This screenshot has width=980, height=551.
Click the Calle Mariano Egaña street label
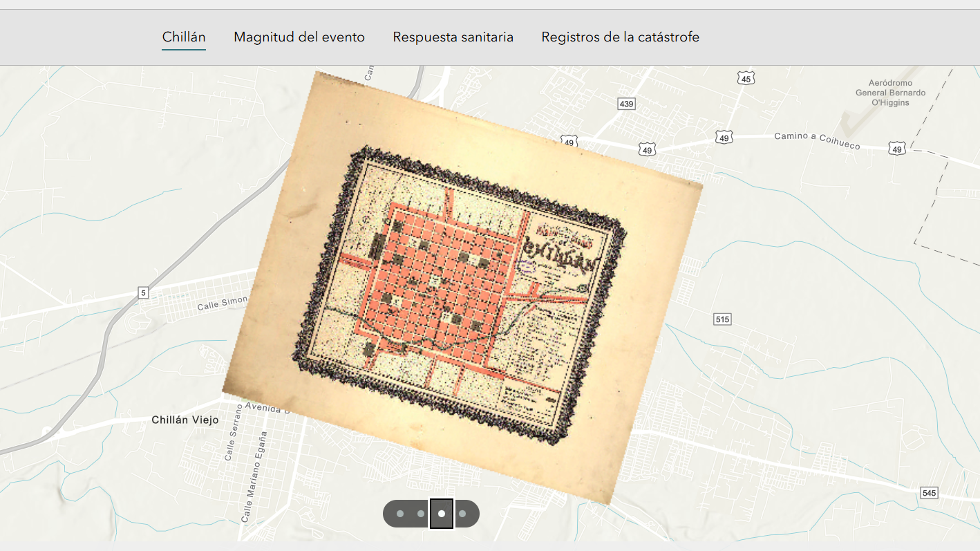coord(253,476)
